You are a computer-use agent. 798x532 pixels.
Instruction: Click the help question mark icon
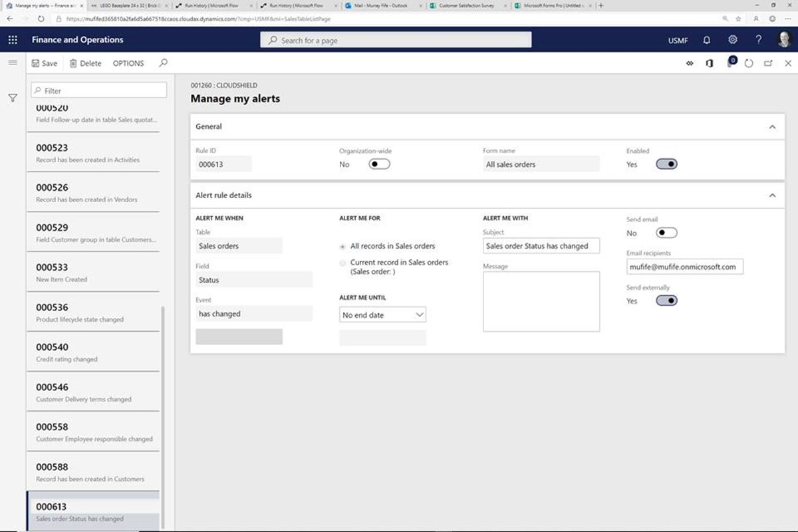pyautogui.click(x=758, y=40)
